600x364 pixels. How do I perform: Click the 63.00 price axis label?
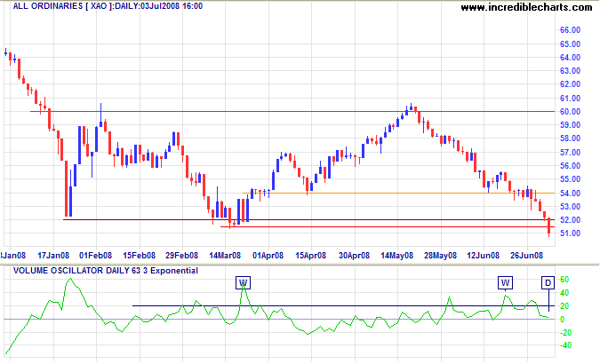[570, 71]
